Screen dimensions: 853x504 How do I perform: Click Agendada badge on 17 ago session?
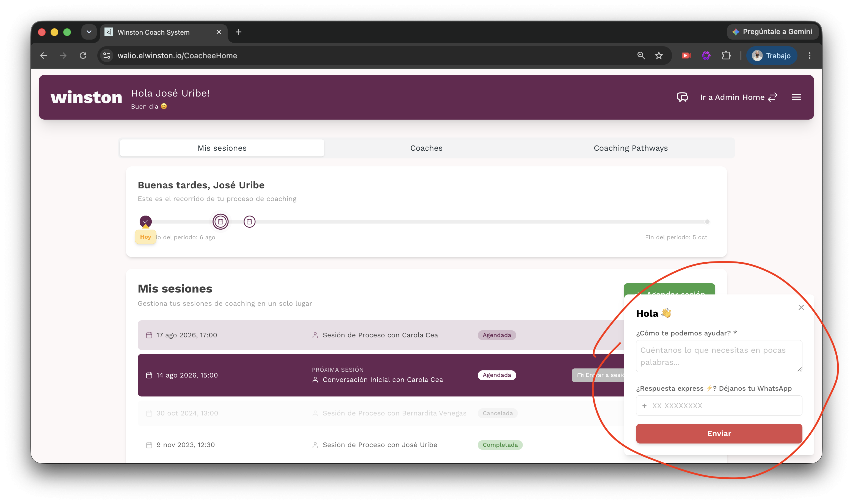point(497,335)
